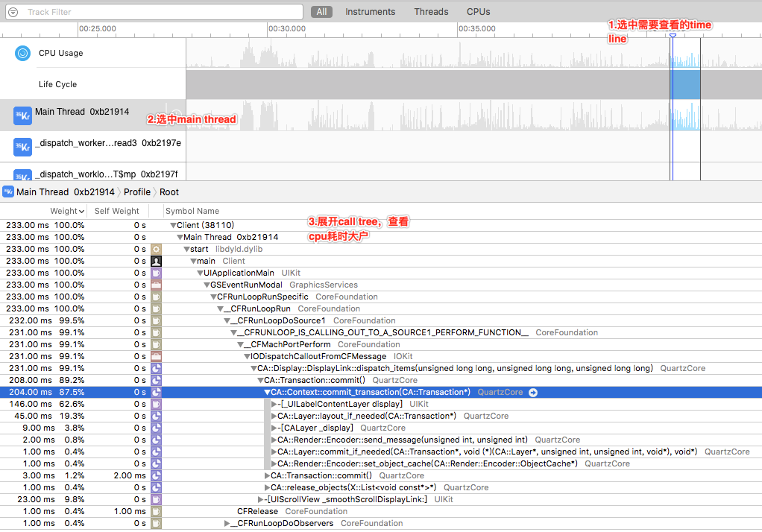Expand -[UIScrollView _smoothScrollDisplayLink:] node
This screenshot has width=762, height=532.
261,499
